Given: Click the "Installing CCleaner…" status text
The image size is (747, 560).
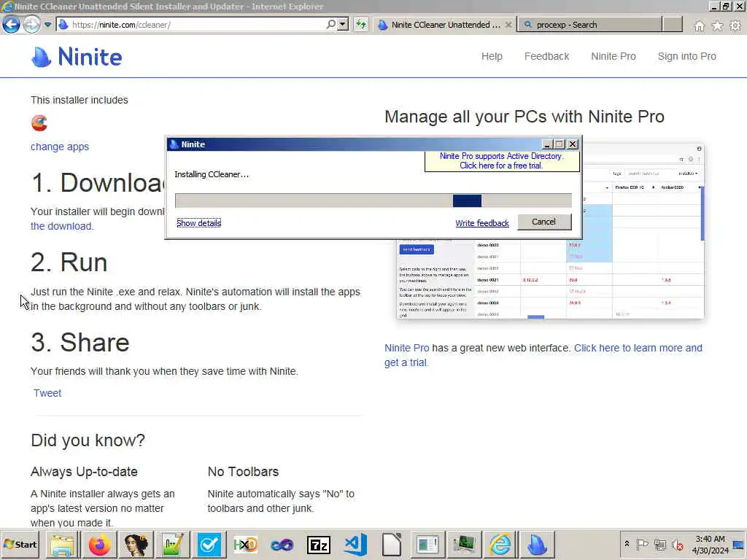Looking at the screenshot, I should coord(212,174).
